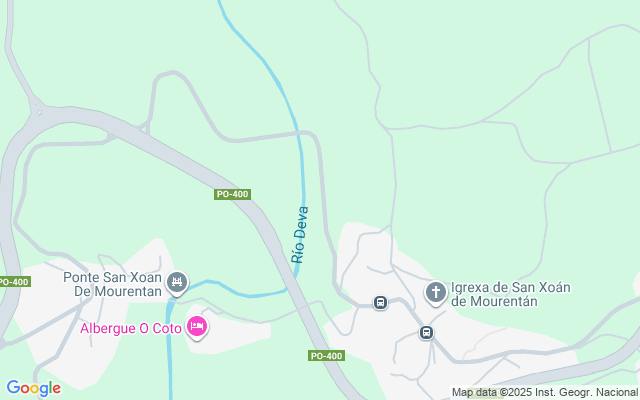Click the Inst. Geogr. Nacional attribution
This screenshot has height=400, width=640.
pos(587,392)
